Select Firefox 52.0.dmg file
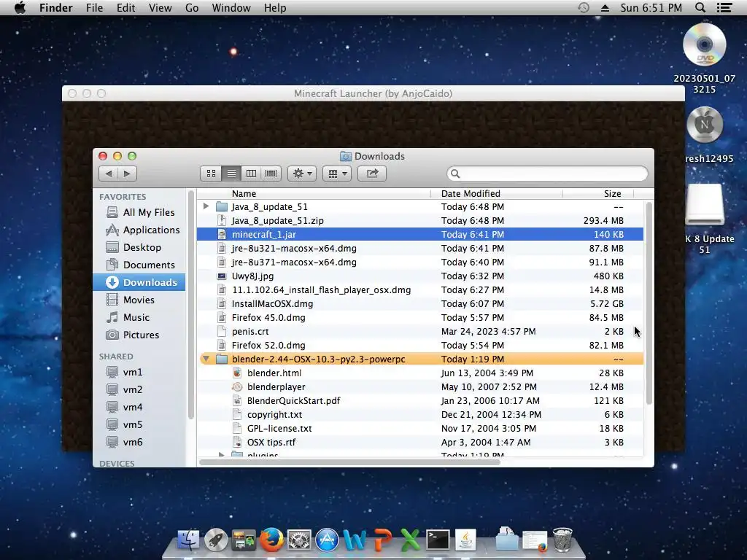 (x=420, y=345)
